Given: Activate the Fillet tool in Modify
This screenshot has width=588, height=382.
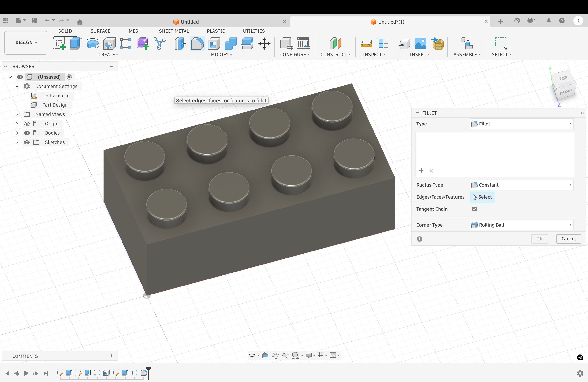Looking at the screenshot, I should [x=197, y=43].
